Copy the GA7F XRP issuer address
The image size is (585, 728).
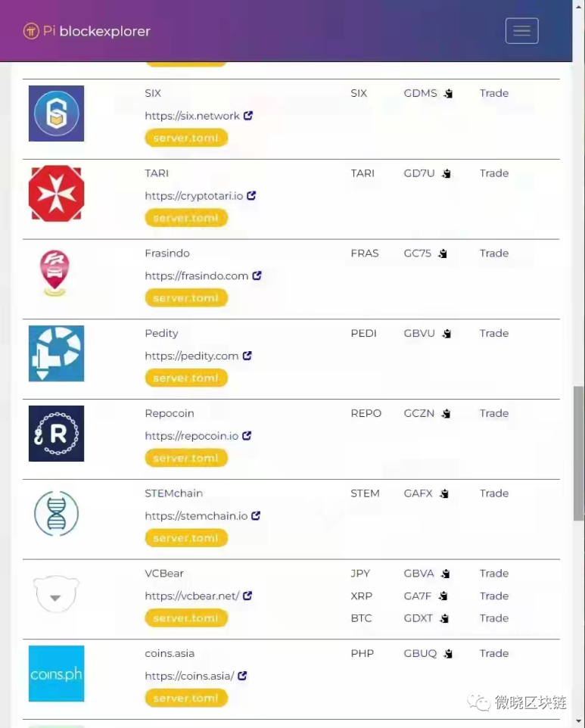pyautogui.click(x=443, y=596)
